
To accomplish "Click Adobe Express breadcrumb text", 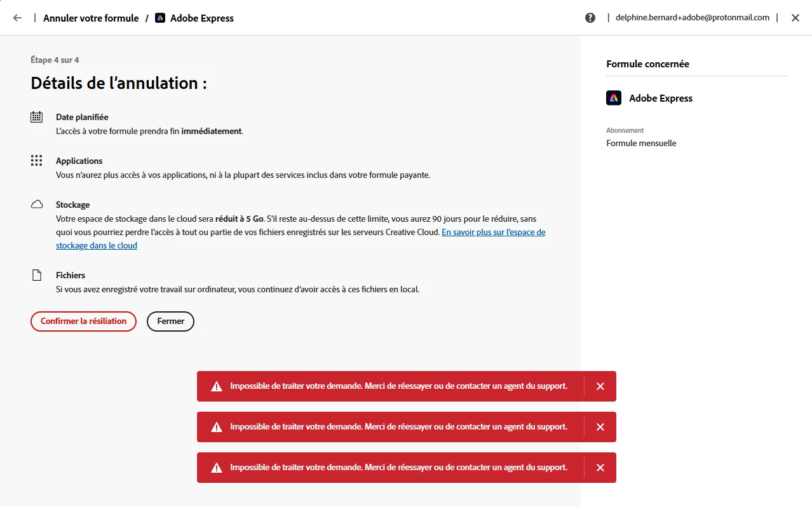I will (202, 18).
